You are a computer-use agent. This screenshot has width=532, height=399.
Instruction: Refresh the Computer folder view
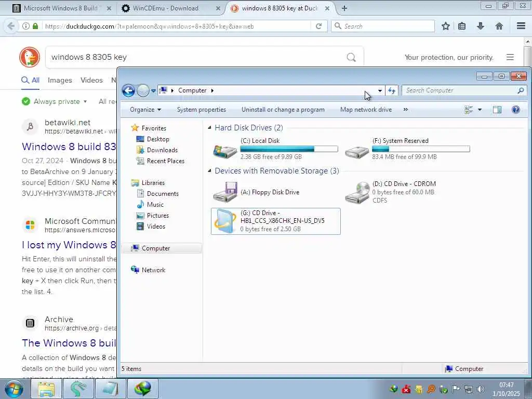[392, 90]
